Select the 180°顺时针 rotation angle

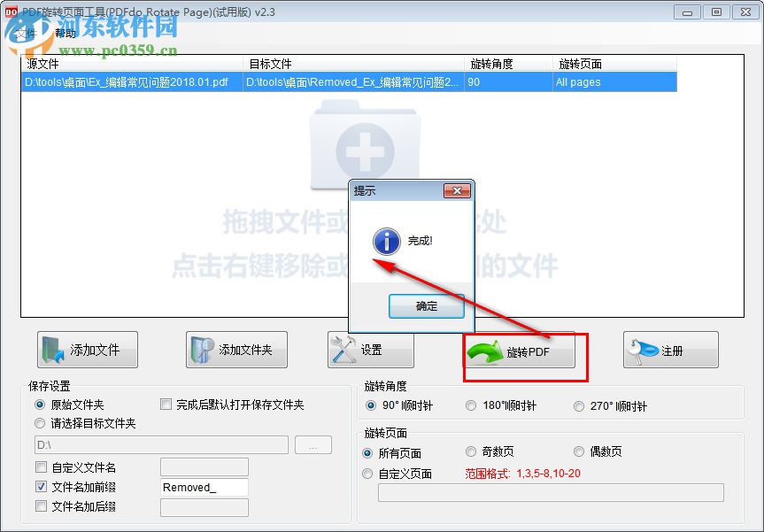471,406
